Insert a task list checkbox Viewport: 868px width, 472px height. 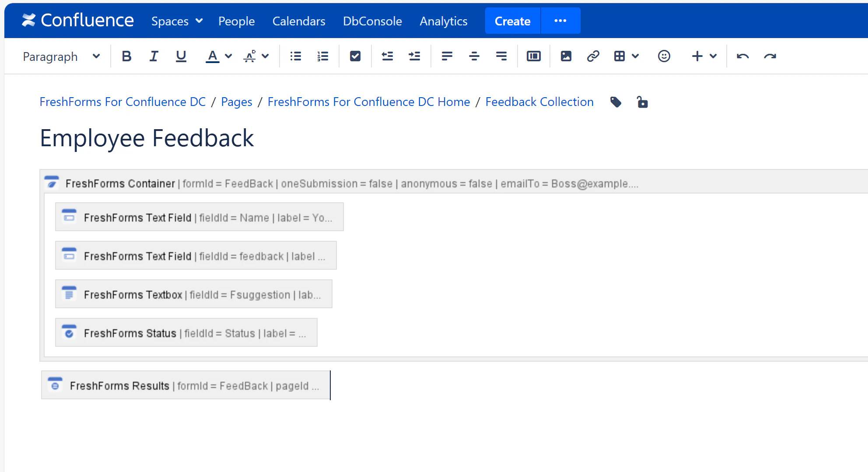coord(355,56)
